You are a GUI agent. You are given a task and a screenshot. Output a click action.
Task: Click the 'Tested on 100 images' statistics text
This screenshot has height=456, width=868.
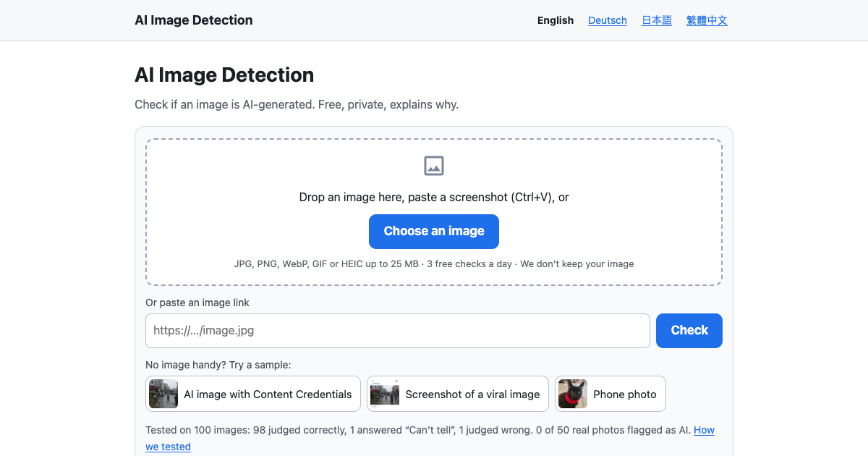(419, 430)
